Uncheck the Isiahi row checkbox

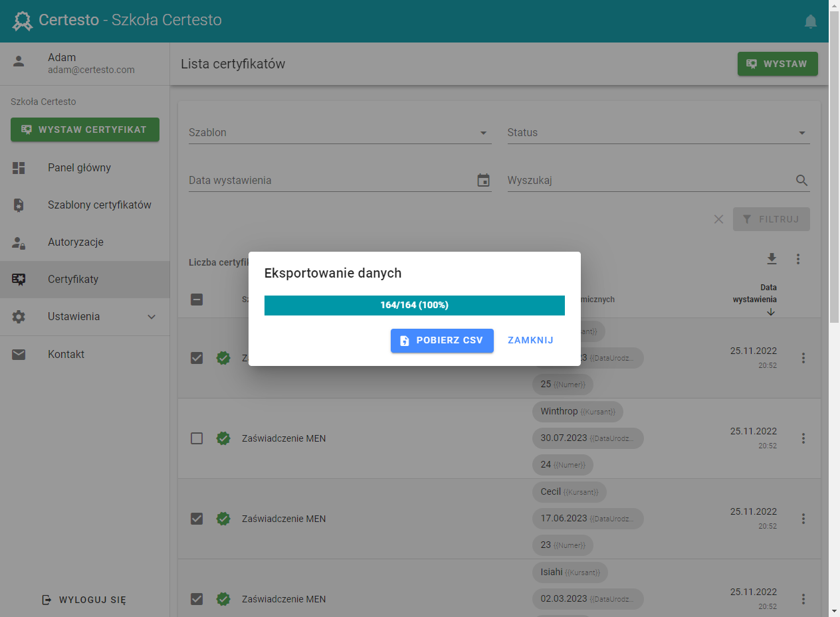[197, 599]
